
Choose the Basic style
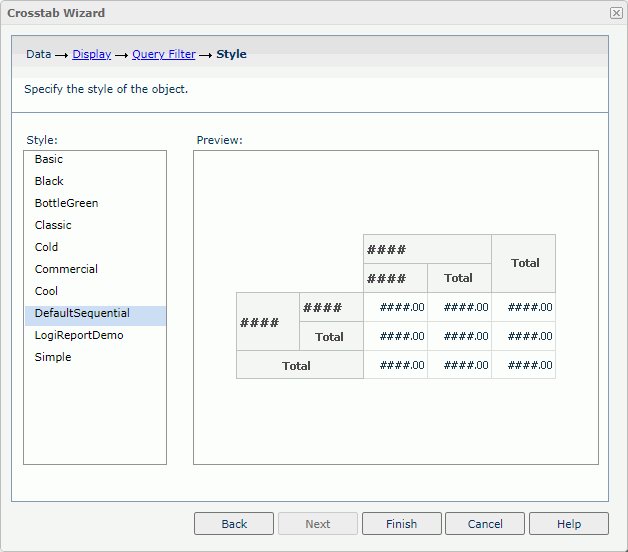point(95,159)
